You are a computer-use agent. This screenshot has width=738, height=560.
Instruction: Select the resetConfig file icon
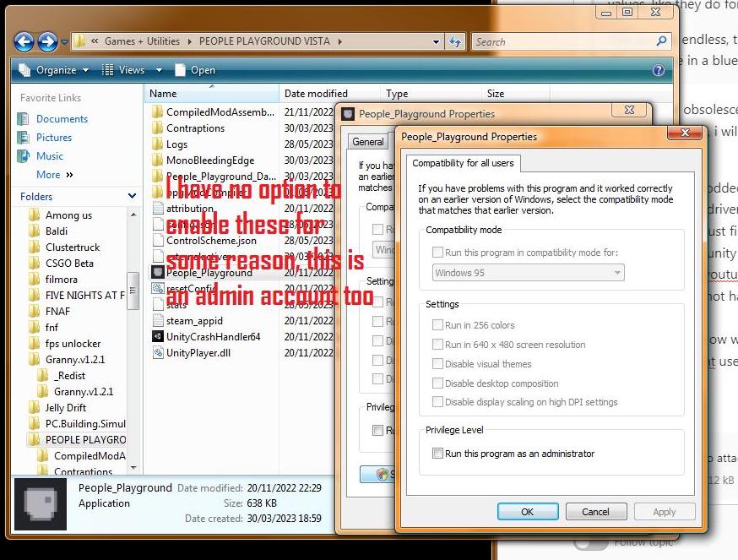(158, 288)
